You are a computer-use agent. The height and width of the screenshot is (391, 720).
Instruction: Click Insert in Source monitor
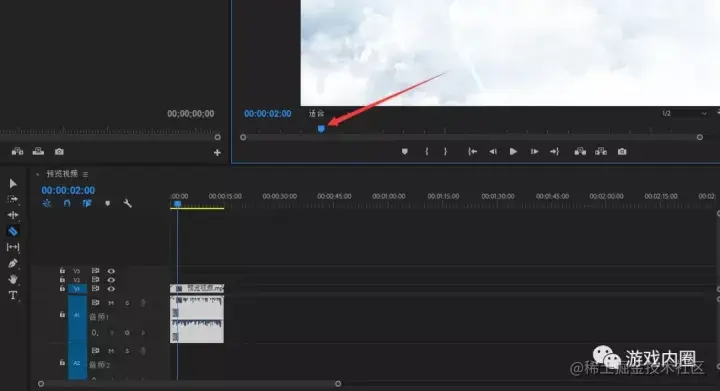point(17,151)
